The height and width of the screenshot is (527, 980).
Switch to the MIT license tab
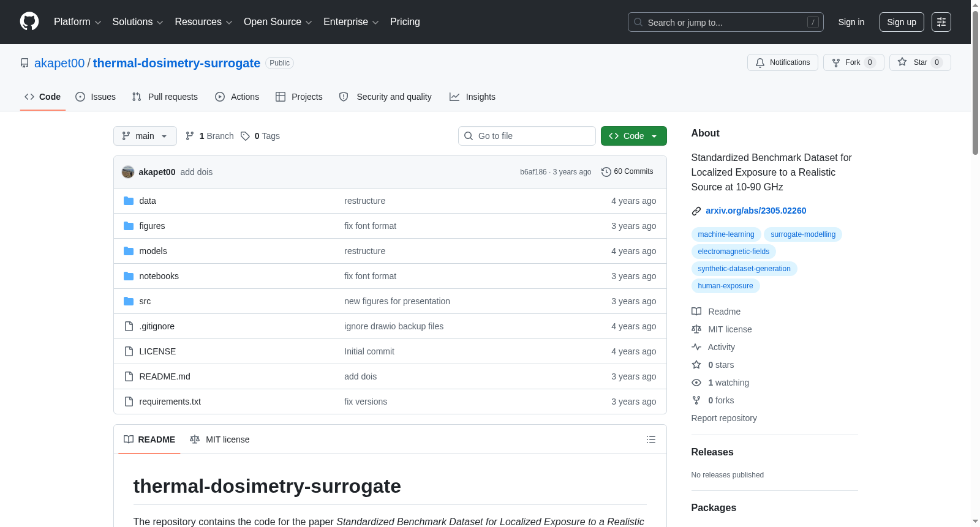pyautogui.click(x=220, y=439)
